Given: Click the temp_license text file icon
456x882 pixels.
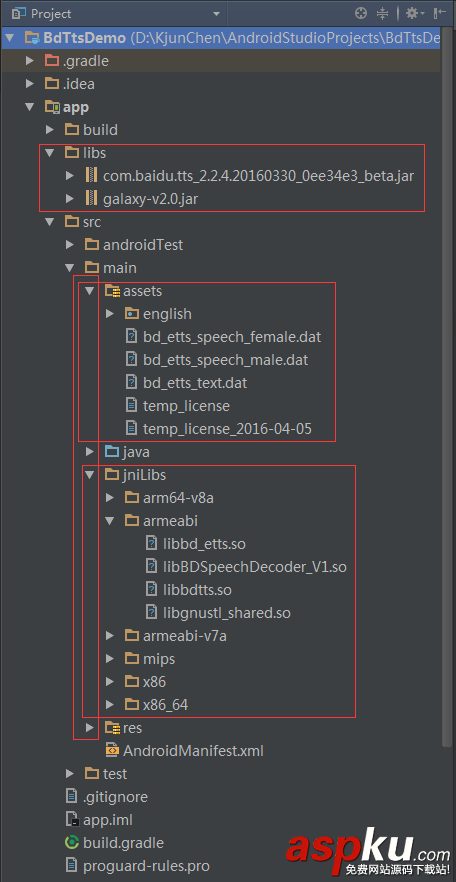Looking at the screenshot, I should point(132,406).
